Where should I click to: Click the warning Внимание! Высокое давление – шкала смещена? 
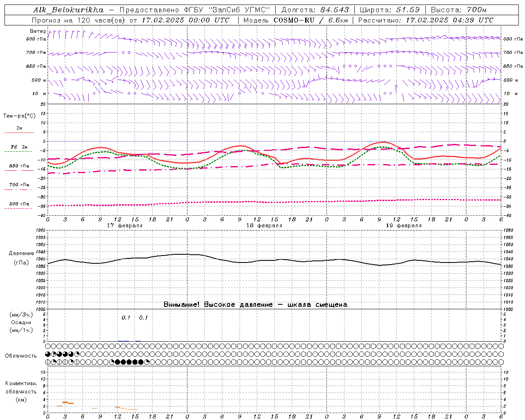[256, 305]
